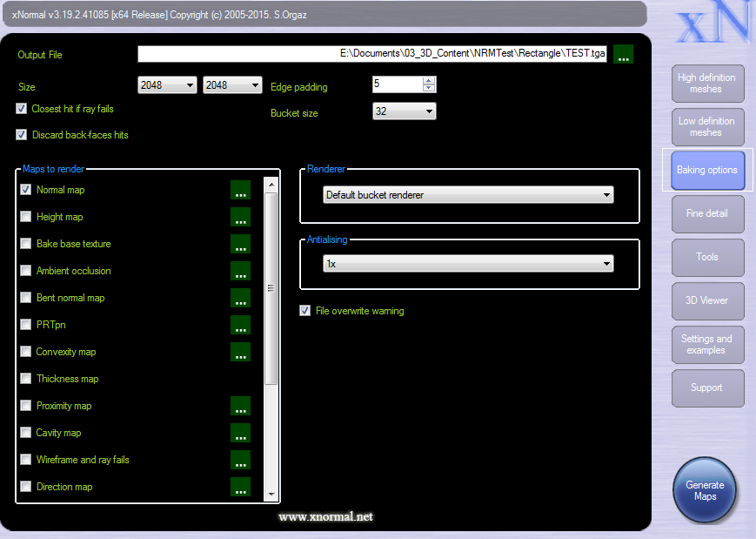Open the 3D Viewer tab
Viewport: 756px width, 539px height.
tap(707, 300)
